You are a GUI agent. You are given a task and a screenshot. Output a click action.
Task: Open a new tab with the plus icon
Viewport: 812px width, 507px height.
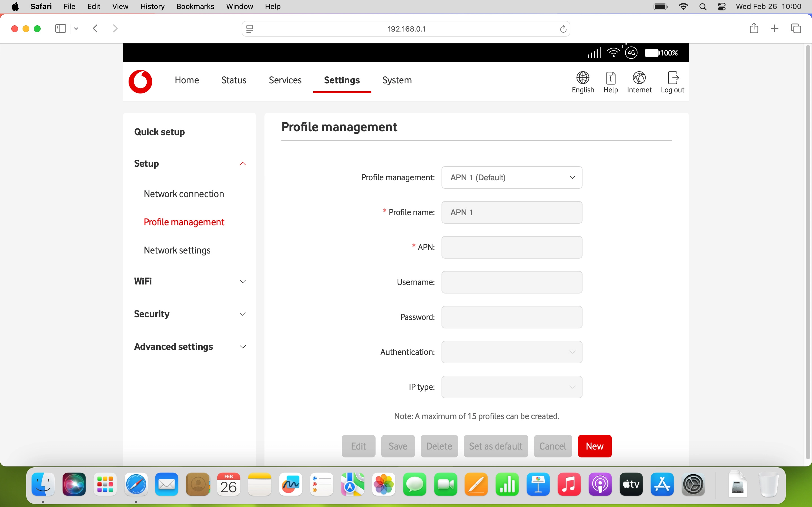pyautogui.click(x=775, y=28)
